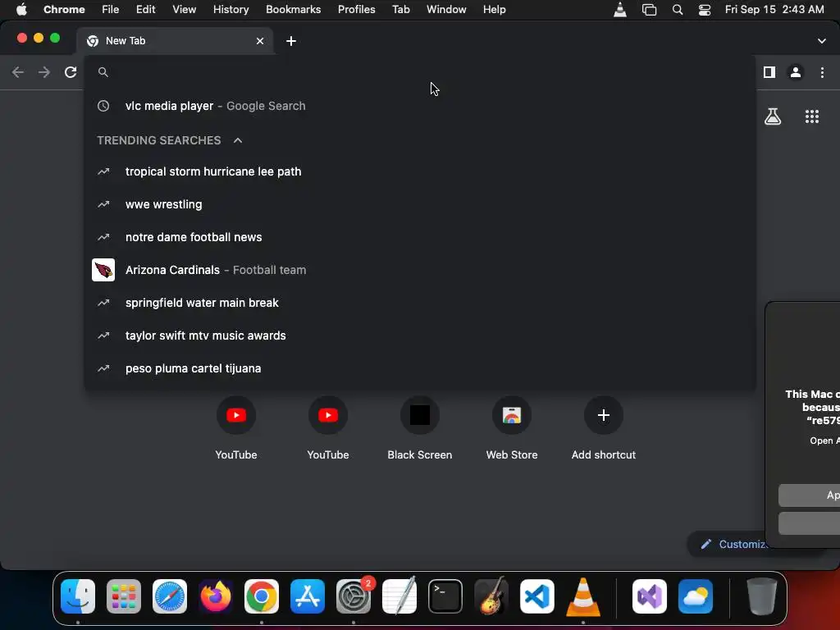Open Control Center in the menu bar
The height and width of the screenshot is (630, 840).
tap(705, 9)
